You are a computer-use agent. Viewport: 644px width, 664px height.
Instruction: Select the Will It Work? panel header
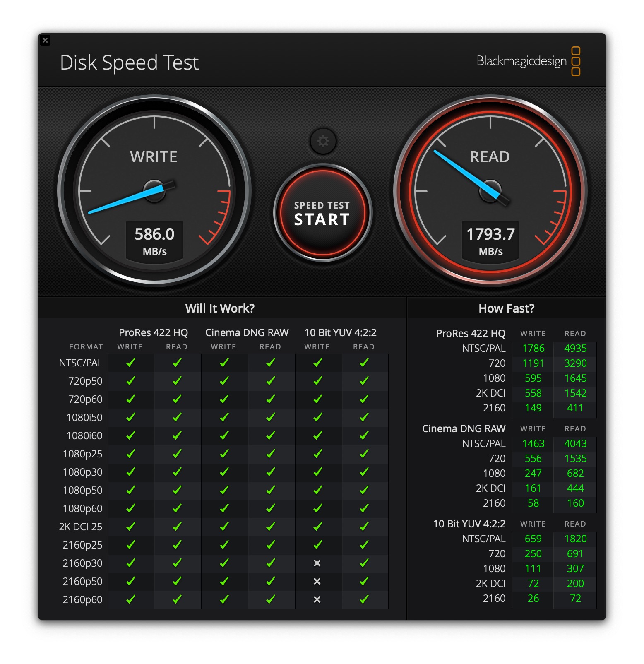pos(220,308)
